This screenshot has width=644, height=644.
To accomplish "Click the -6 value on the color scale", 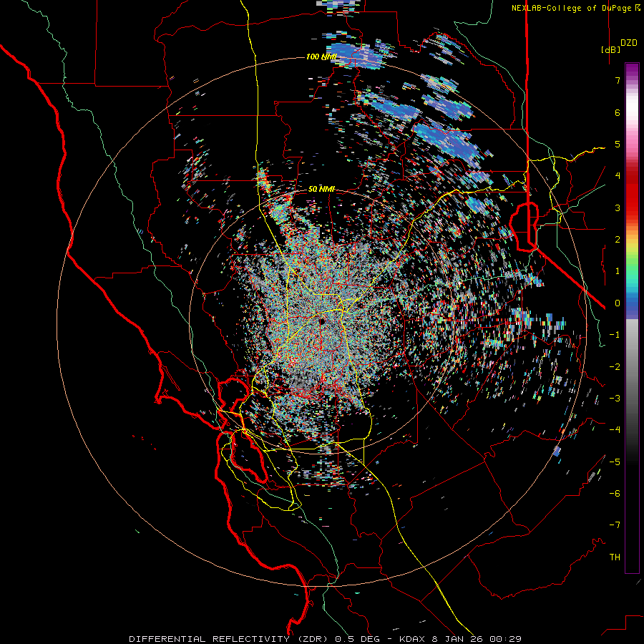I will [x=615, y=494].
